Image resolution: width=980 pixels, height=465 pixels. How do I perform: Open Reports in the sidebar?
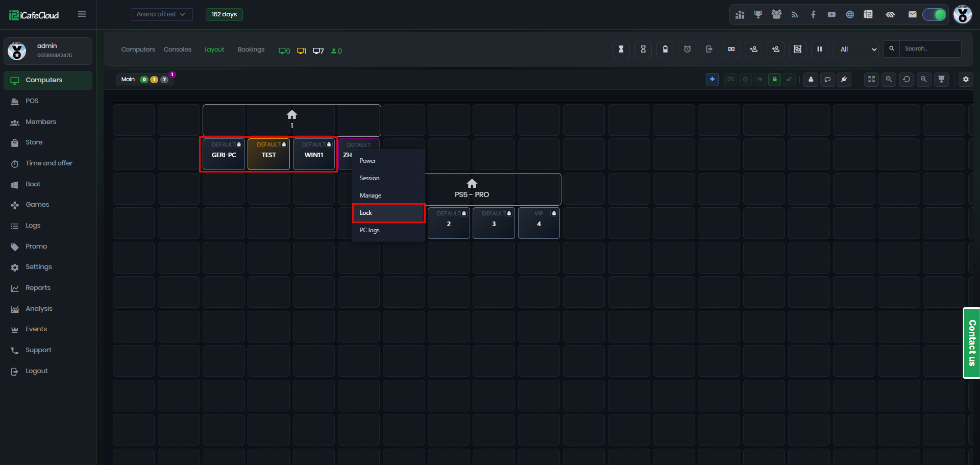coord(38,288)
